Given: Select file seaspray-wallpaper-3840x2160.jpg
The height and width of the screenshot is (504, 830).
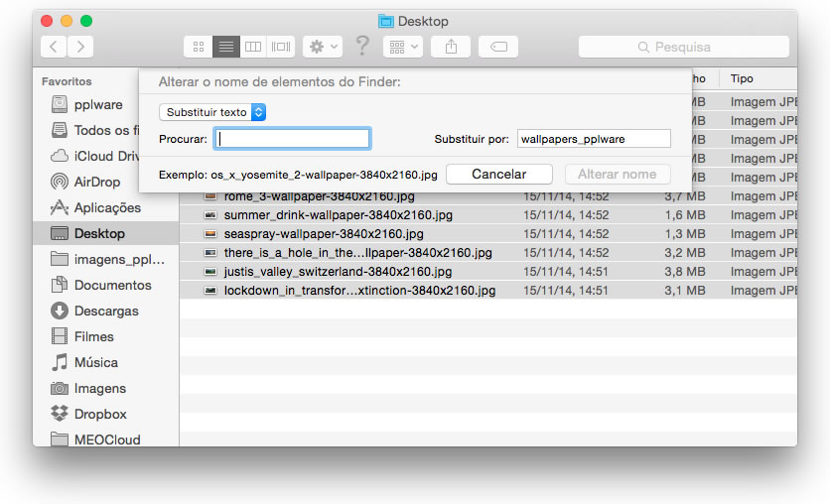Looking at the screenshot, I should [x=324, y=234].
